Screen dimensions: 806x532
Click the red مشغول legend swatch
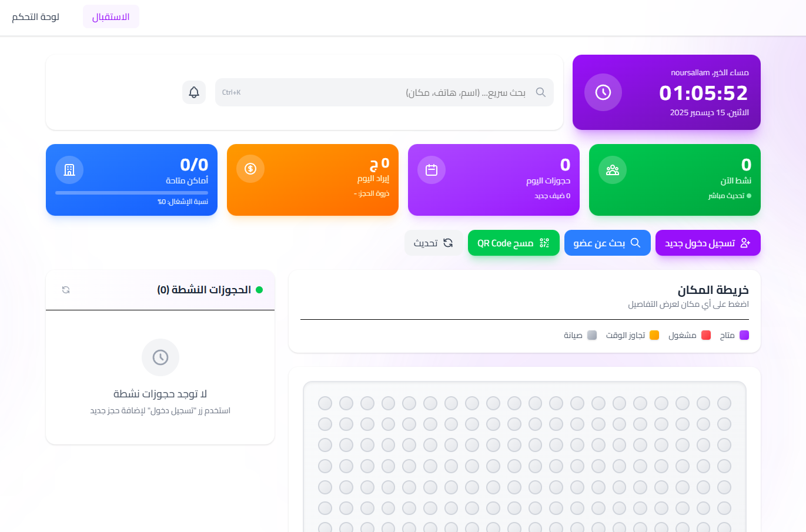[x=706, y=335]
